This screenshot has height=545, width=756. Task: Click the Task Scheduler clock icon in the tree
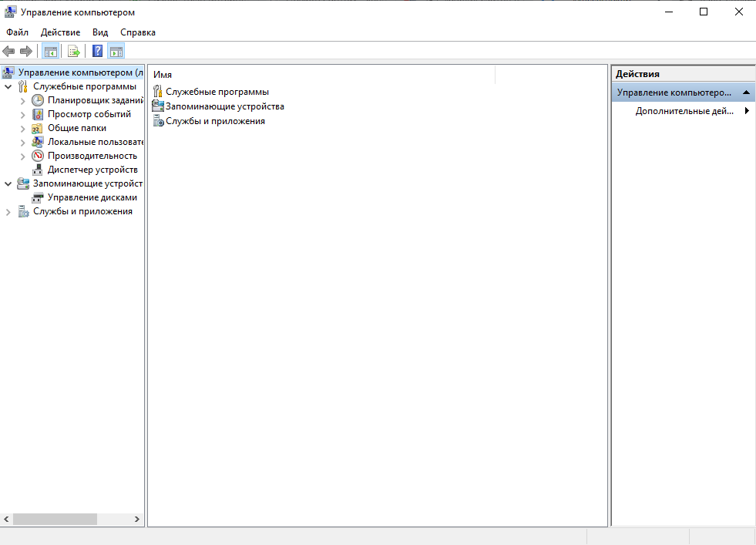click(38, 100)
